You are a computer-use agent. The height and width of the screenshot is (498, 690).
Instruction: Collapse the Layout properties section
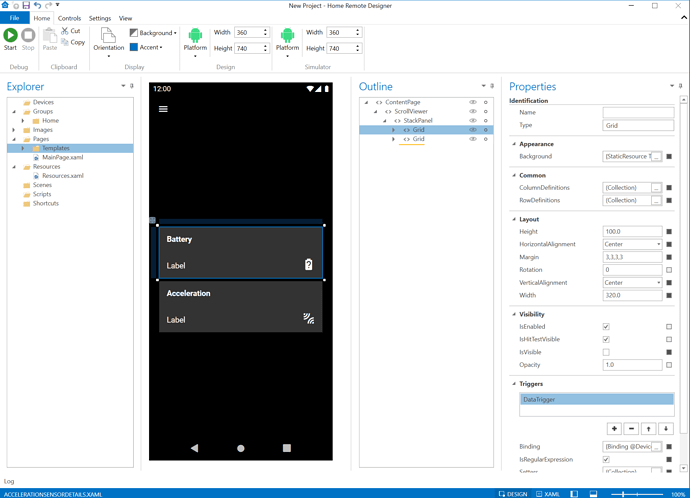(x=514, y=219)
